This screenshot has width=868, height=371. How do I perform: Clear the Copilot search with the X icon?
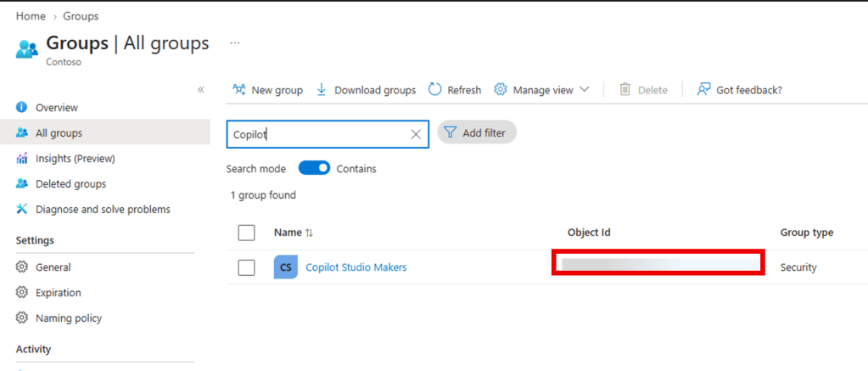[x=416, y=134]
